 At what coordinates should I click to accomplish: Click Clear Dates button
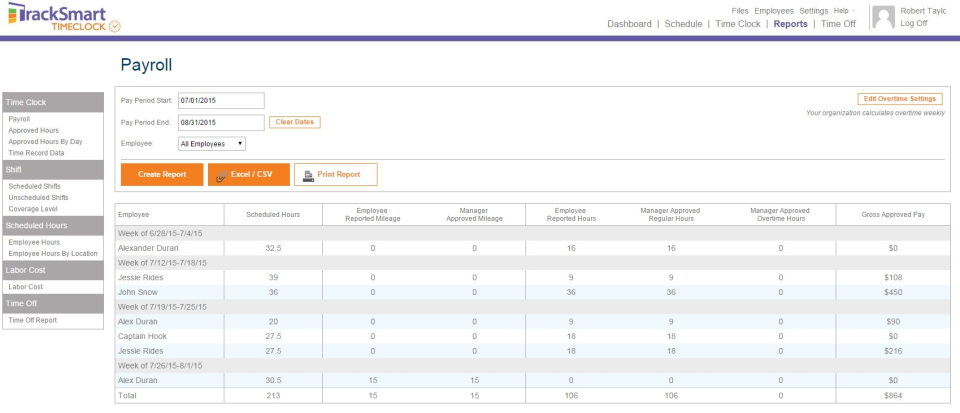click(294, 122)
